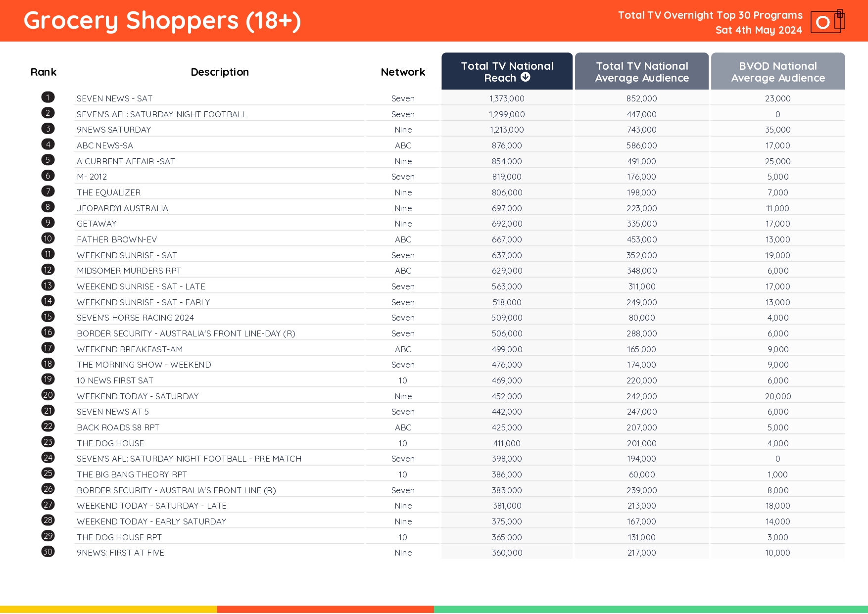Viewport: 868px width, 614px height.
Task: Select Total TV National Average Audience header
Action: [x=641, y=71]
